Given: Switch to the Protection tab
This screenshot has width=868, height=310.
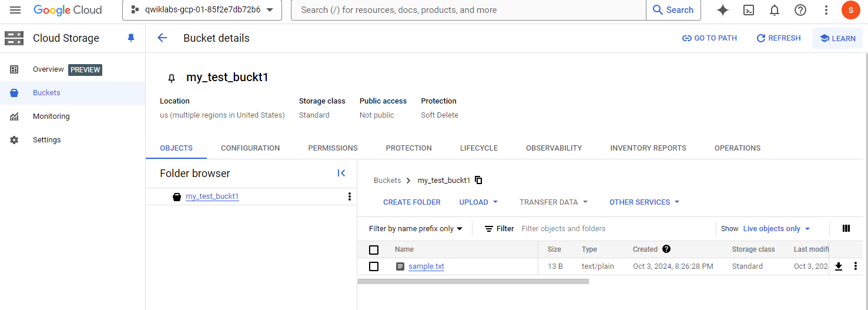Looking at the screenshot, I should (409, 148).
